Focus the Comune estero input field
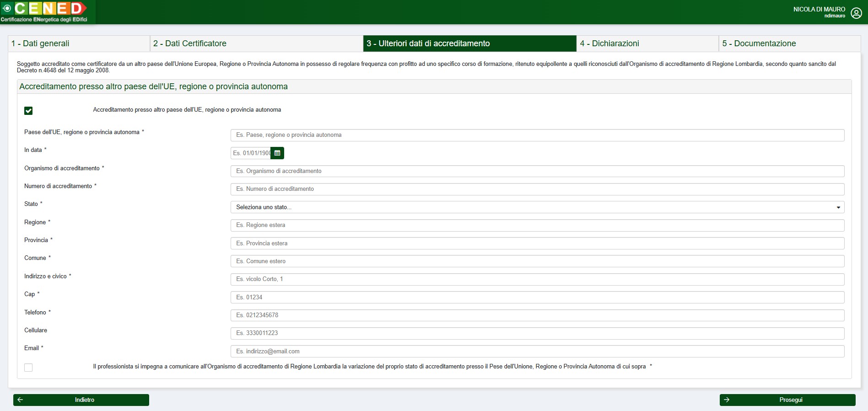Screen dimensions: 868x411 [537, 261]
